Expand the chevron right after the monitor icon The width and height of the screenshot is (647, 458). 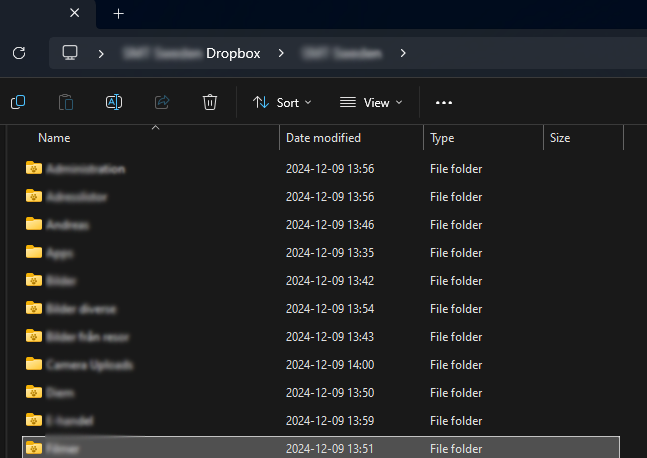(x=101, y=53)
